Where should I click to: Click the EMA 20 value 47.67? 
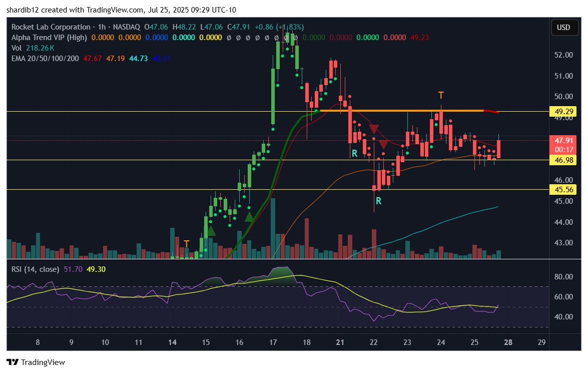pyautogui.click(x=92, y=59)
